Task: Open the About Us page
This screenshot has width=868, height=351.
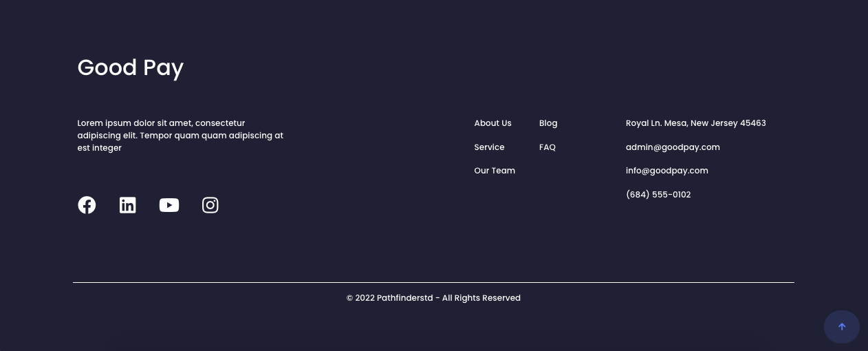Action: [x=492, y=123]
